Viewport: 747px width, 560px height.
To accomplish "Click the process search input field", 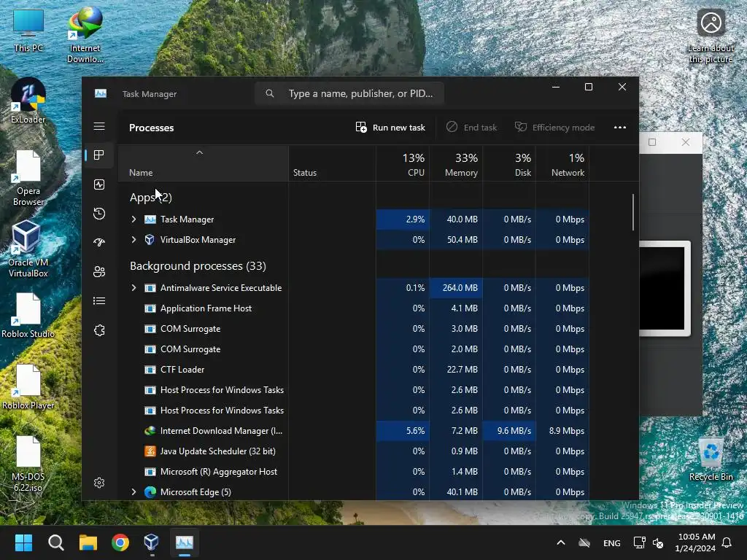I will [x=349, y=93].
